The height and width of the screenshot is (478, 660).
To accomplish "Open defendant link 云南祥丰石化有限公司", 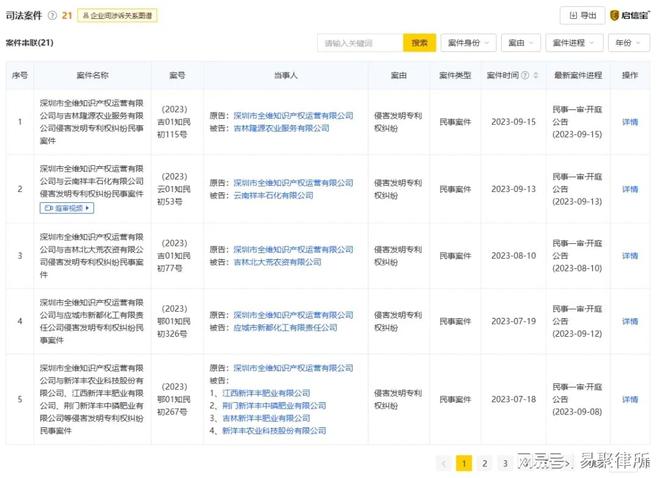I will [x=273, y=196].
